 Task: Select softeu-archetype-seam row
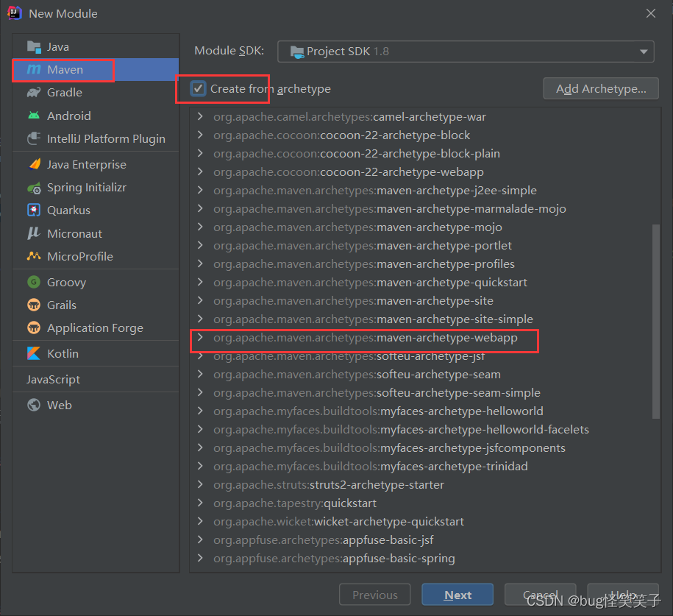coord(425,375)
